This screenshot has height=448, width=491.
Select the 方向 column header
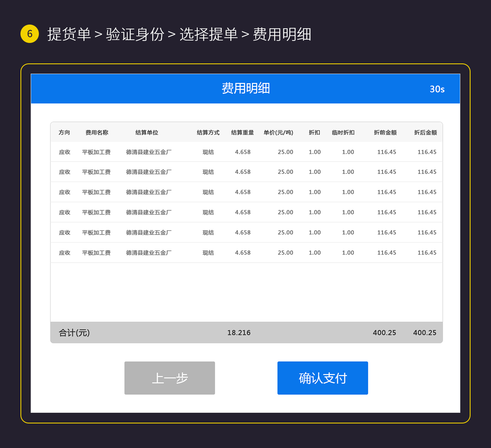[x=64, y=133]
